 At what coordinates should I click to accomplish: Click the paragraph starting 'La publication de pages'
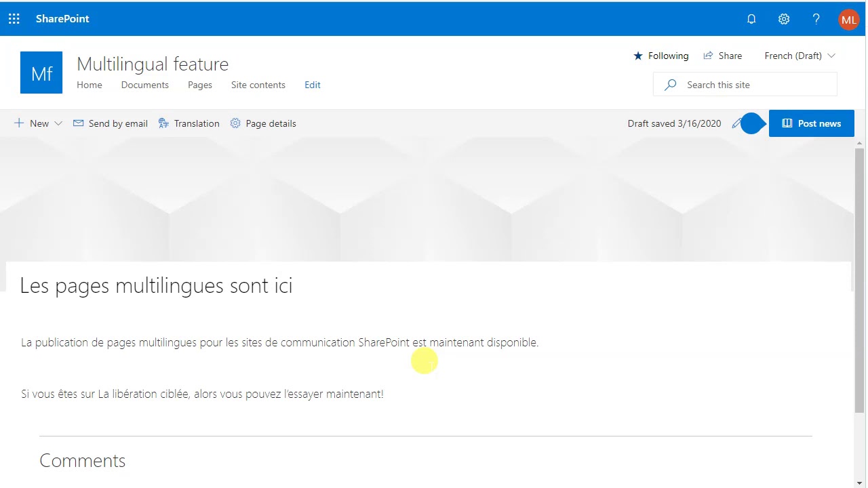pyautogui.click(x=279, y=342)
